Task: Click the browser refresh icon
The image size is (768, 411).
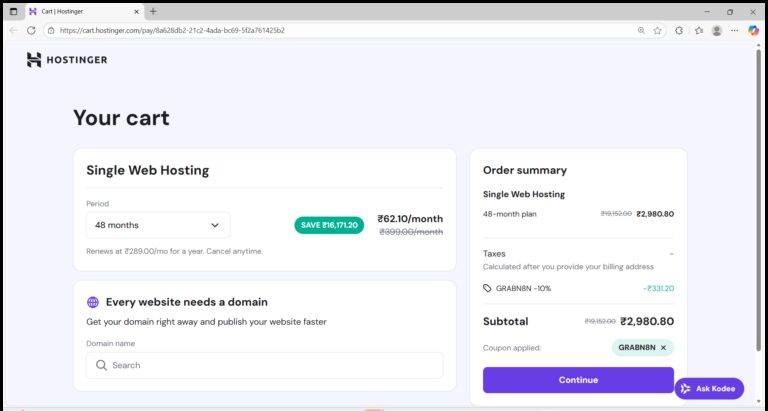Action: tap(31, 30)
